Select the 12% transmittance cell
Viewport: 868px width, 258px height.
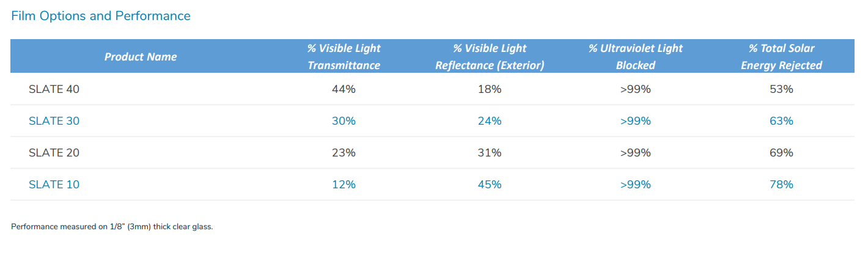point(344,185)
